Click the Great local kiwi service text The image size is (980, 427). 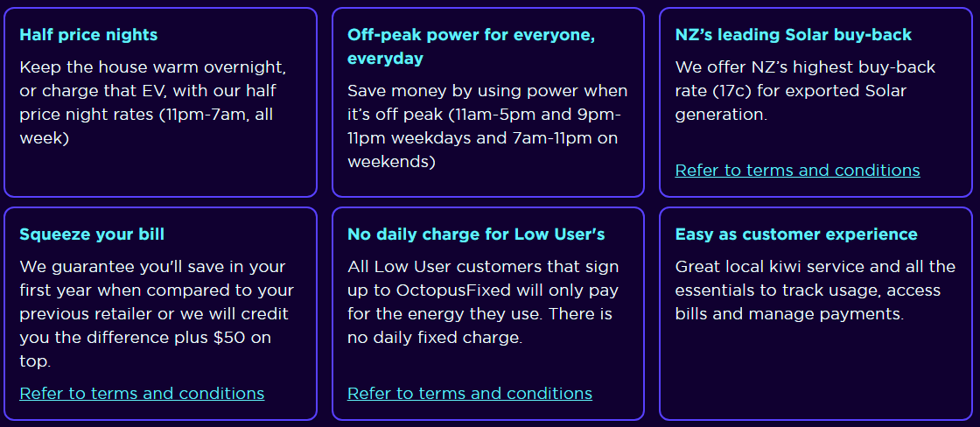coord(815,290)
